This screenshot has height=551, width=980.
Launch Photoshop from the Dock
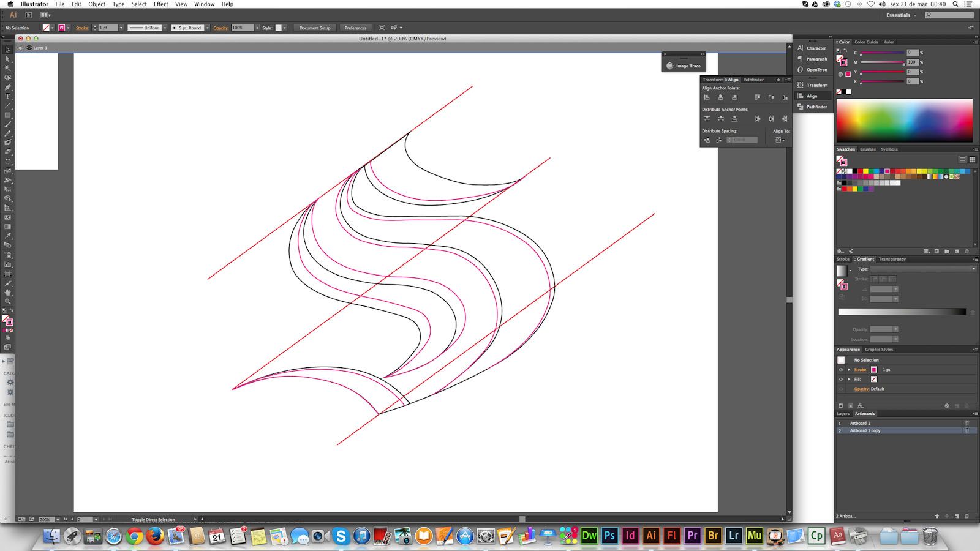(x=609, y=536)
